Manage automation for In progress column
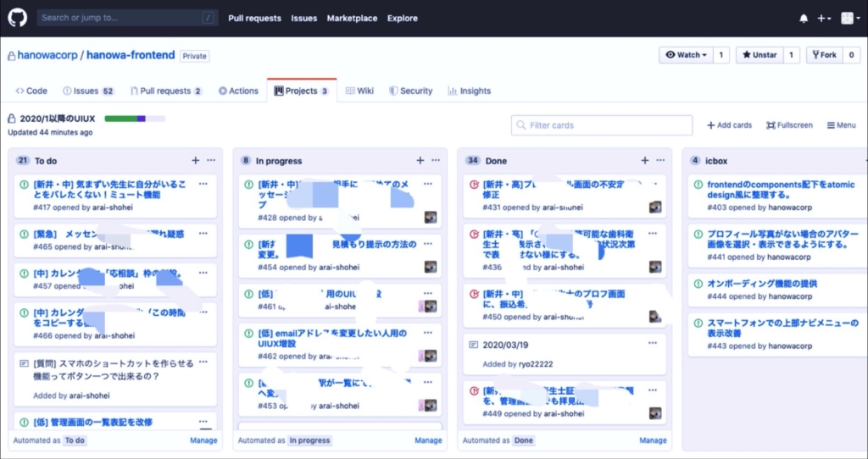 pos(428,440)
